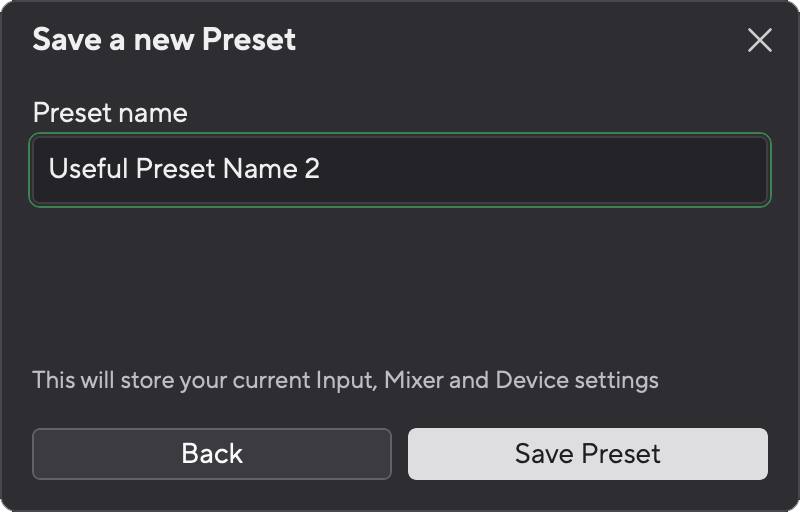
Task: Click the 'This will store your current' hint text
Action: tap(170, 380)
